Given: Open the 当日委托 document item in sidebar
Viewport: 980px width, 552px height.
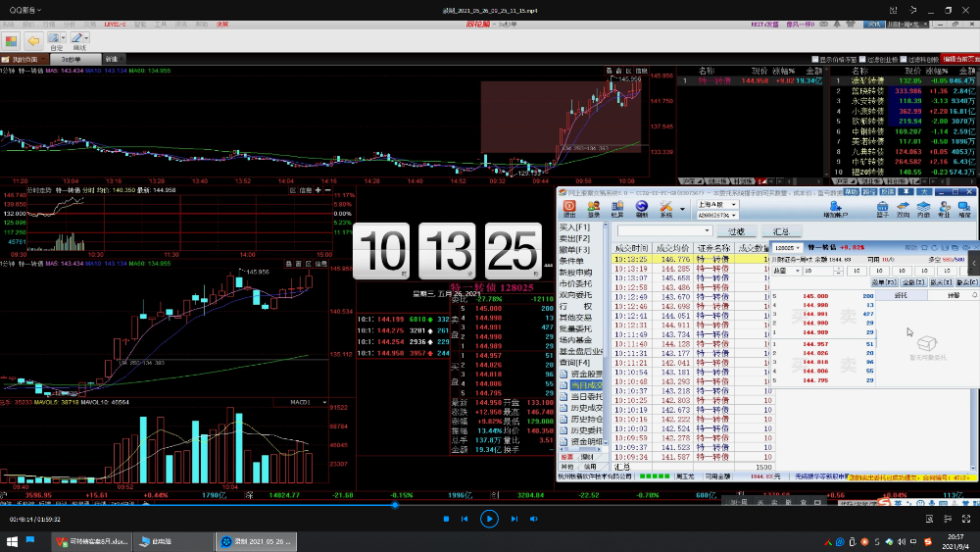Looking at the screenshot, I should tap(581, 396).
